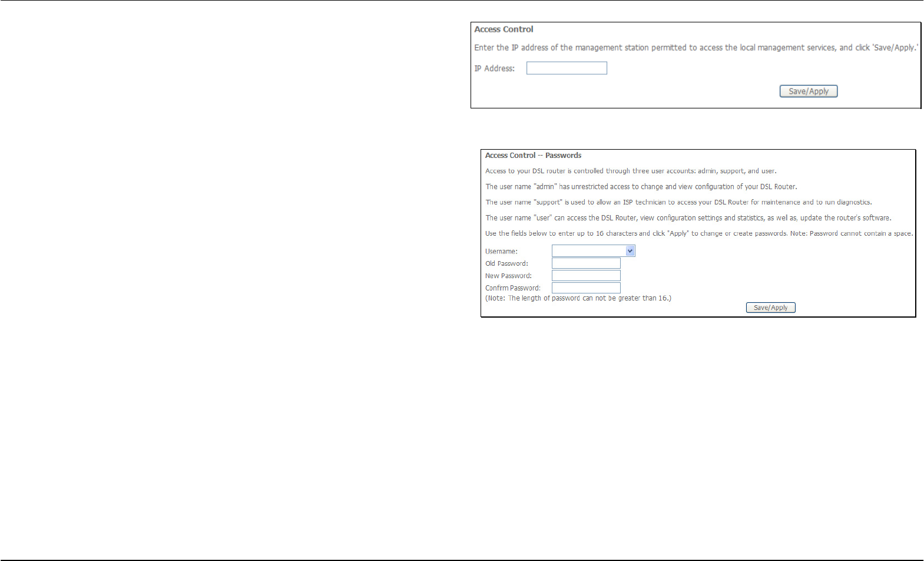Click the 'Username:' label
924x561 pixels.
click(x=502, y=252)
